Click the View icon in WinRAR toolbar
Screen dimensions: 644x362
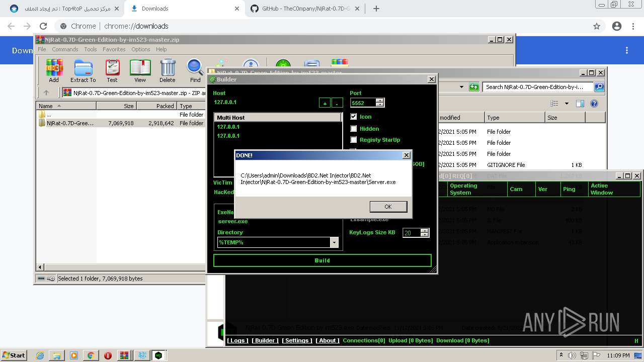click(x=140, y=70)
